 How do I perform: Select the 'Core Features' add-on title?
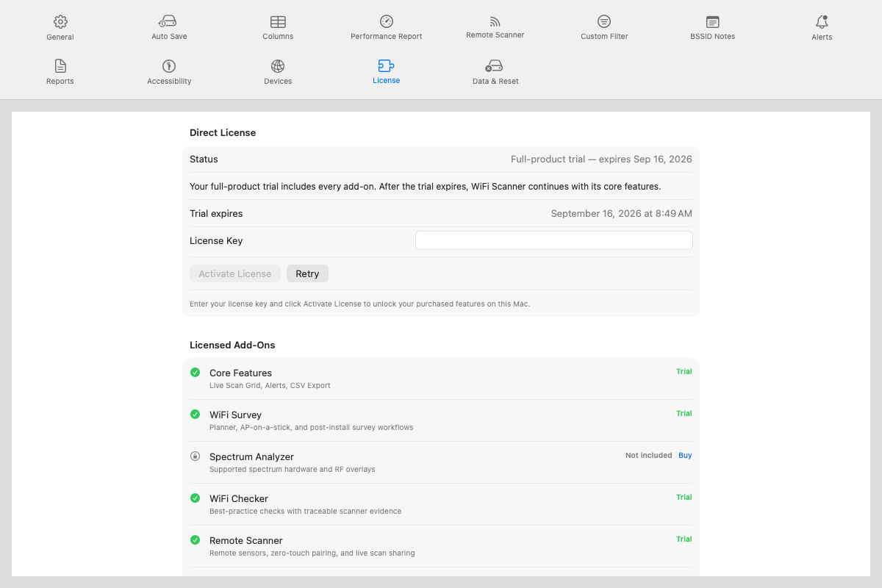(x=240, y=373)
